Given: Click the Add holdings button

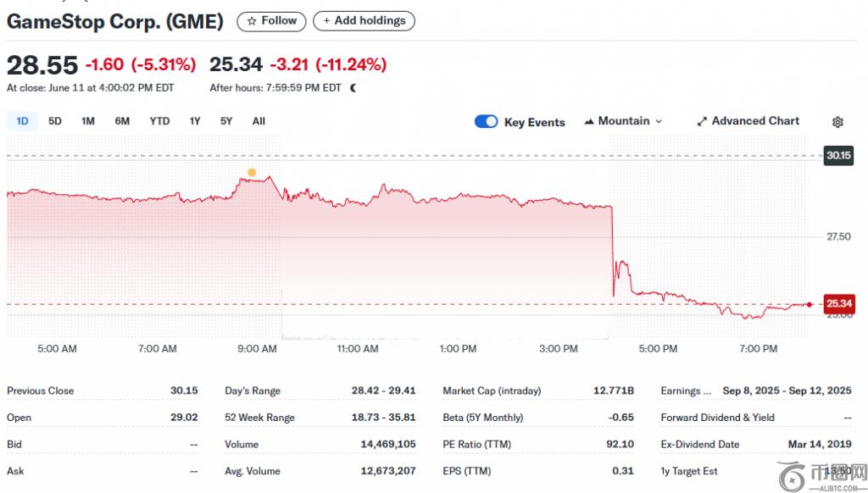Looking at the screenshot, I should point(364,21).
